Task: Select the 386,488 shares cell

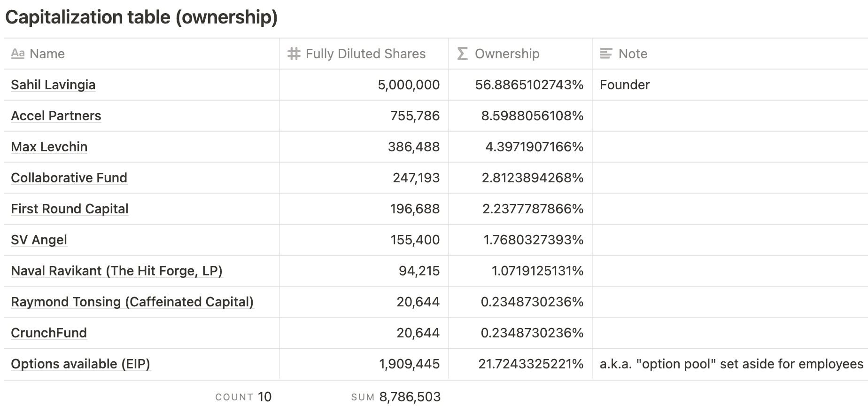Action: point(364,147)
